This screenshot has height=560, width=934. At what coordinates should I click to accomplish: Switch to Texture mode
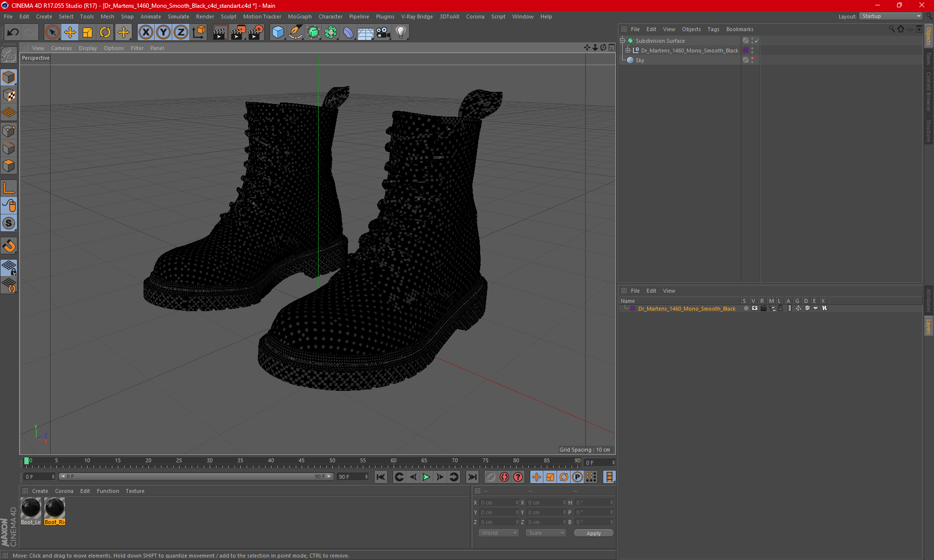[x=9, y=95]
